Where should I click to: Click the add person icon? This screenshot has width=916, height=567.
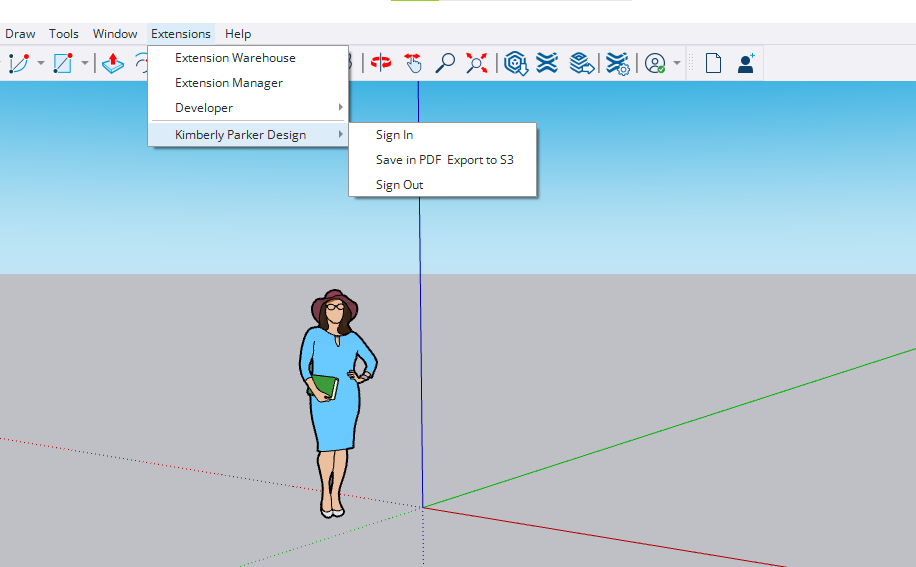point(745,63)
